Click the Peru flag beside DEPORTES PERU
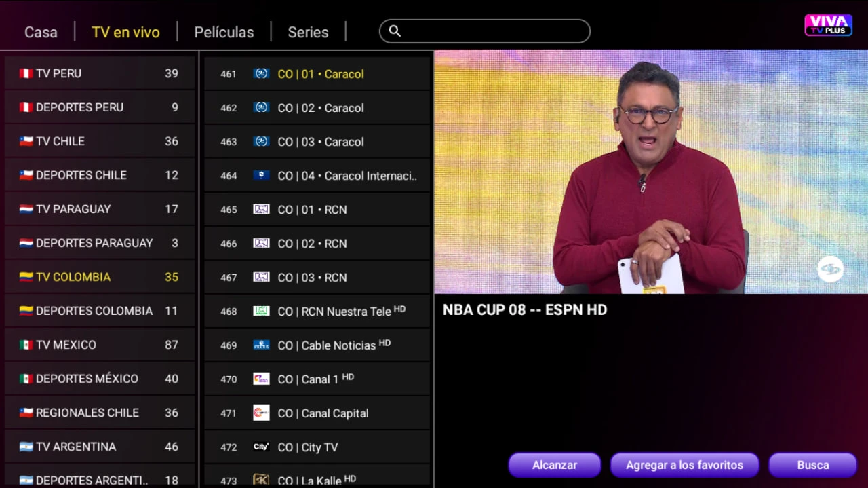Screen dimensions: 868x488 [x=26, y=107]
